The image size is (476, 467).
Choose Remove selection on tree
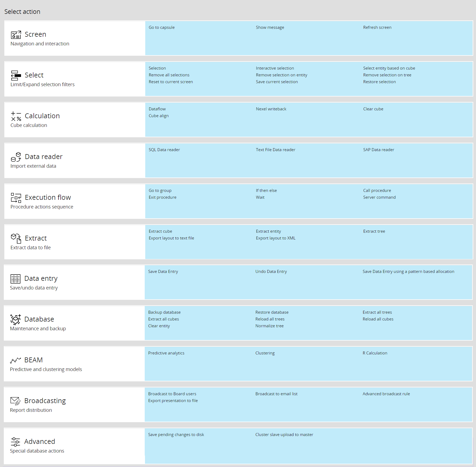click(x=387, y=75)
